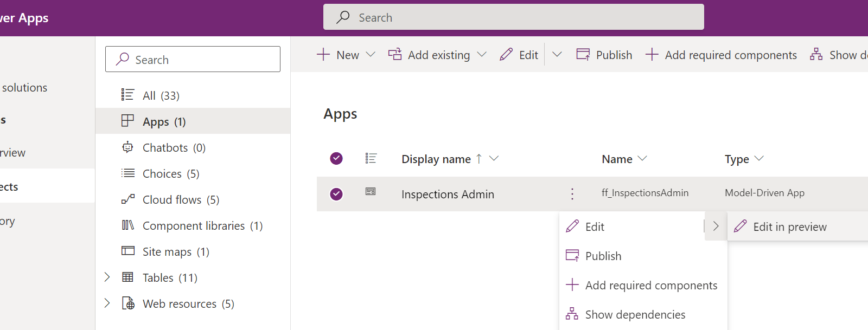Click the Cloud flows icon
The height and width of the screenshot is (330, 868).
(x=127, y=199)
